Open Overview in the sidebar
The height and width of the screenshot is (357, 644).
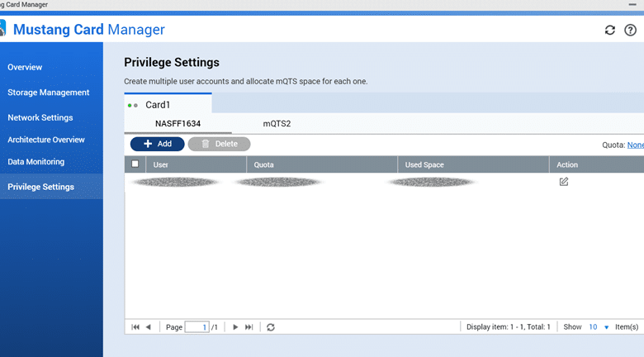25,67
